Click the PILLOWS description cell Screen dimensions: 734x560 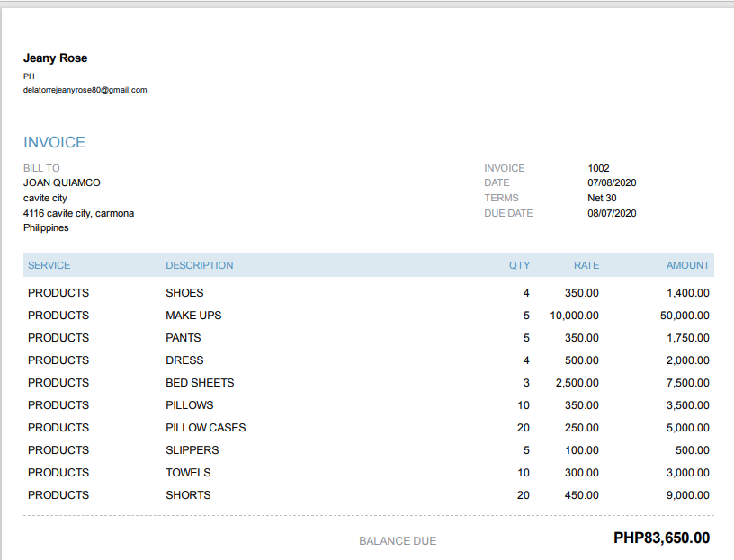coord(190,405)
